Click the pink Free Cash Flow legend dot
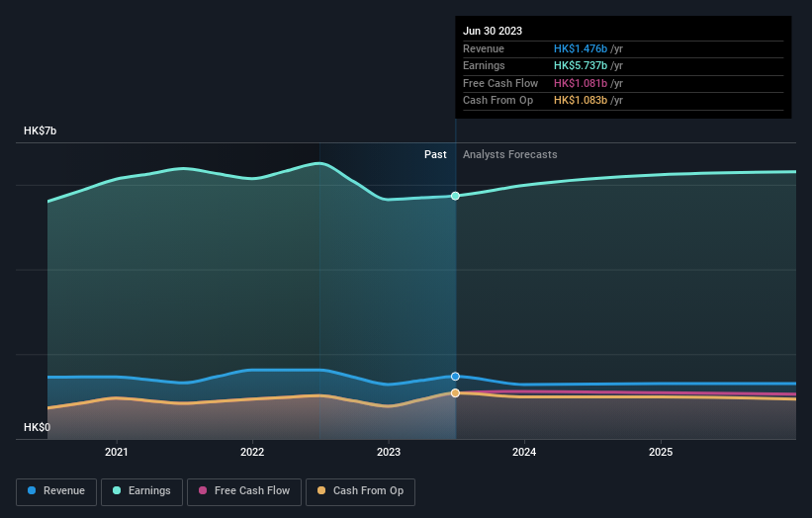The height and width of the screenshot is (518, 812). (203, 490)
